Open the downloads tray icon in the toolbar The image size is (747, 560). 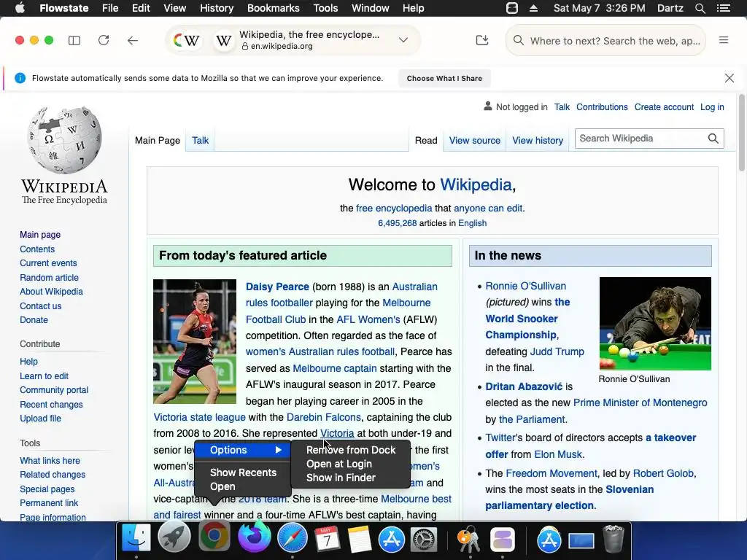[x=482, y=40]
